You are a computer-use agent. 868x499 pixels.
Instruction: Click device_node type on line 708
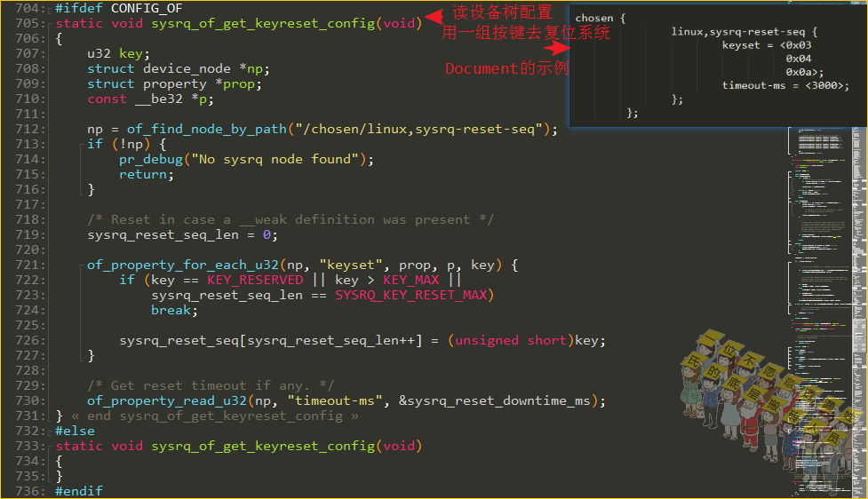tap(187, 68)
